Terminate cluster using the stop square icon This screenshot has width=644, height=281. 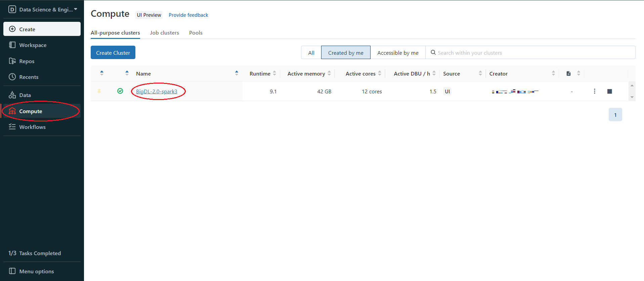point(609,91)
